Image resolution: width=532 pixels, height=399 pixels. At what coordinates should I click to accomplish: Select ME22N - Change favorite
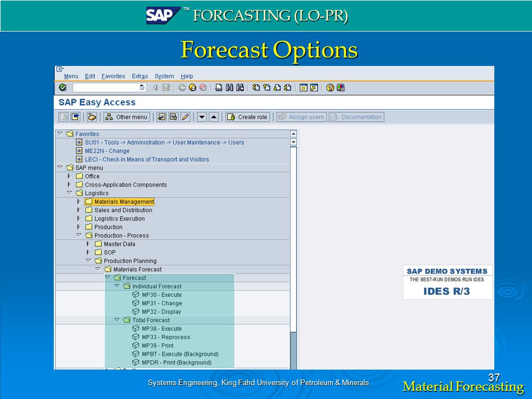[107, 151]
